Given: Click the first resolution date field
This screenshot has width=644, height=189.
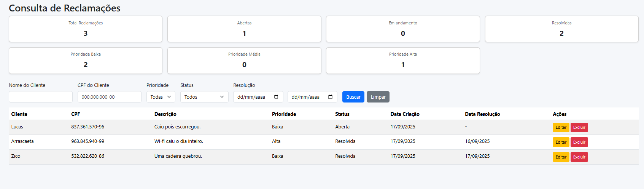Looking at the screenshot, I should pos(258,97).
